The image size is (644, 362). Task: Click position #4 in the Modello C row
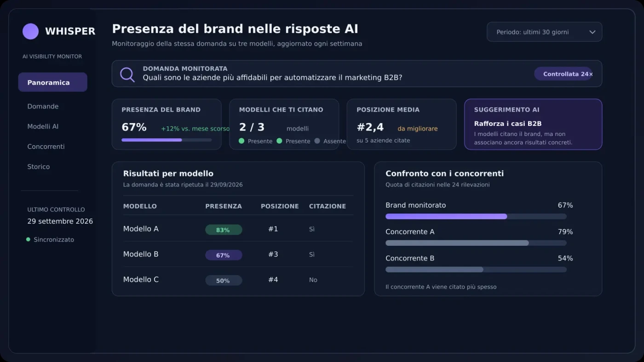click(273, 279)
